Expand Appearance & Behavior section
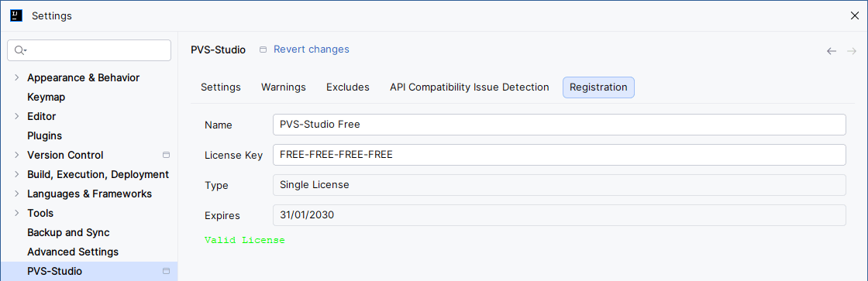Viewport: 868px width, 281px height. pyautogui.click(x=16, y=77)
